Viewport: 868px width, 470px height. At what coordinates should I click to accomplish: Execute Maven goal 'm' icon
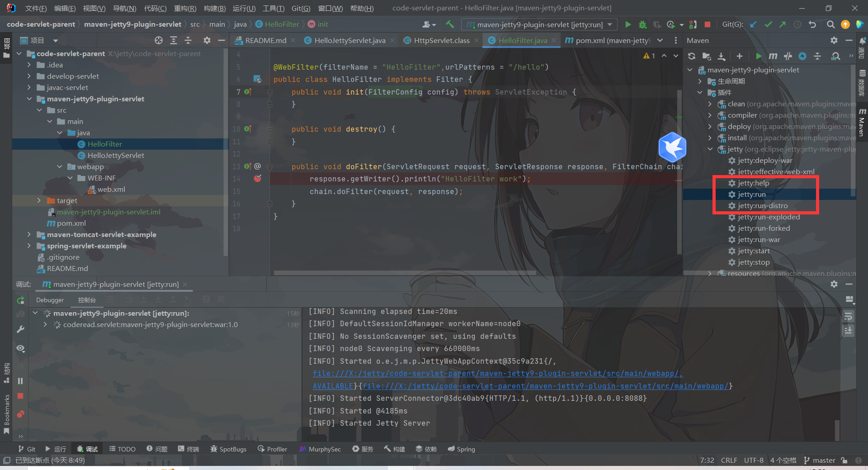click(x=773, y=56)
